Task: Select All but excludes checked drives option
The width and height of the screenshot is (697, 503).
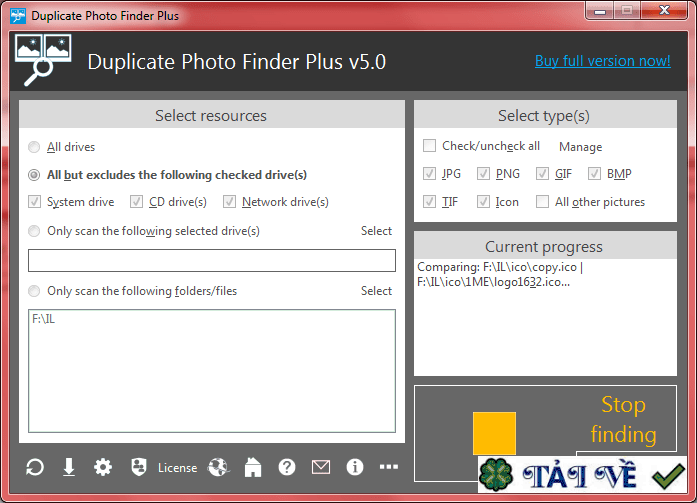Action: click(x=34, y=175)
